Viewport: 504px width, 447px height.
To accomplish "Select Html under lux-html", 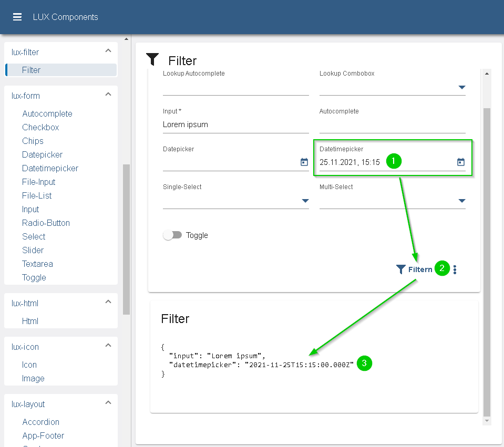I will pyautogui.click(x=29, y=321).
